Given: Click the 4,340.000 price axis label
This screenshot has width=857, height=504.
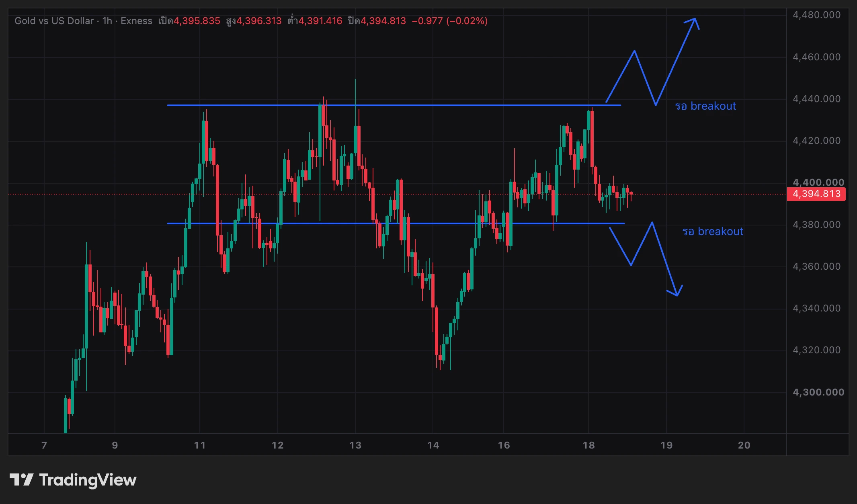Looking at the screenshot, I should (x=816, y=308).
